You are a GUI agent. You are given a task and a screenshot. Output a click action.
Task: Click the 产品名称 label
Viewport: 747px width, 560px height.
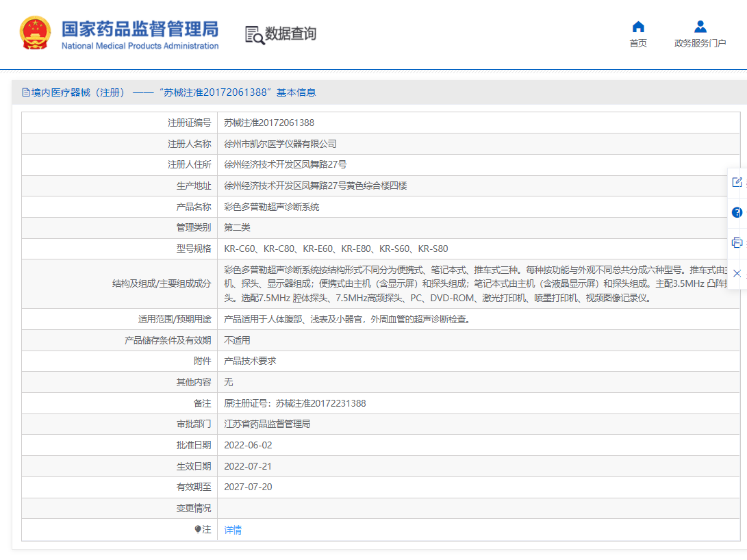pos(193,207)
